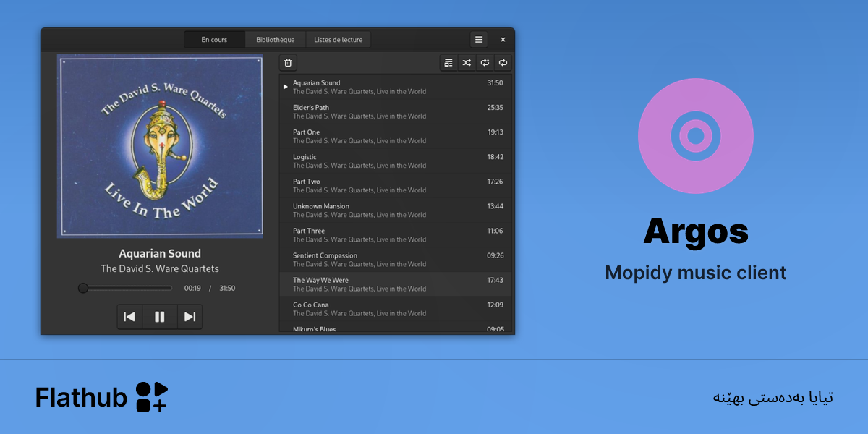The image size is (868, 434).
Task: Go to the Listes de lecture tab
Action: click(x=338, y=40)
